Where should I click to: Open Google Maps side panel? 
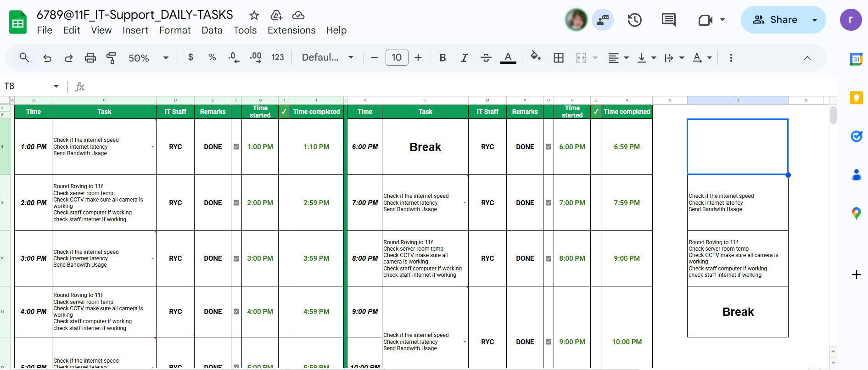click(x=856, y=213)
